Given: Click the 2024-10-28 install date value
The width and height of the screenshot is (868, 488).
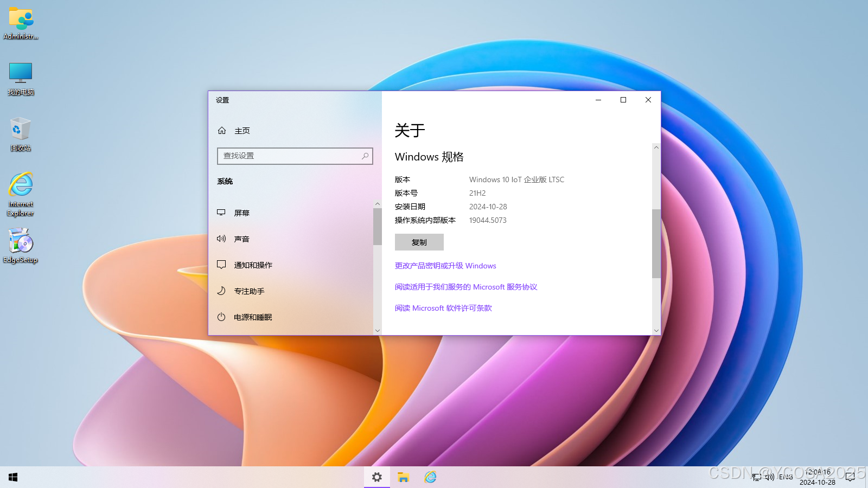Looking at the screenshot, I should click(x=488, y=207).
